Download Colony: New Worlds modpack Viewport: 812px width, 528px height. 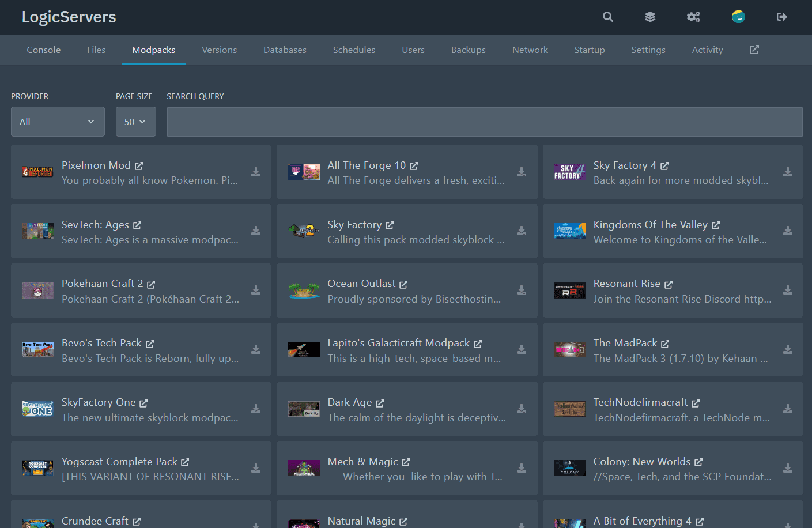coord(788,468)
